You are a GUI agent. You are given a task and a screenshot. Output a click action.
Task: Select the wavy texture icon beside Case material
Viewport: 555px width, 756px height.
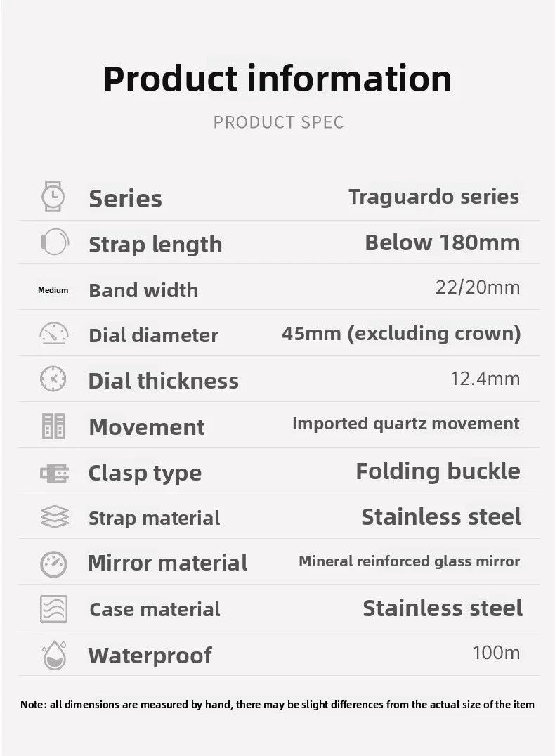pos(53,608)
